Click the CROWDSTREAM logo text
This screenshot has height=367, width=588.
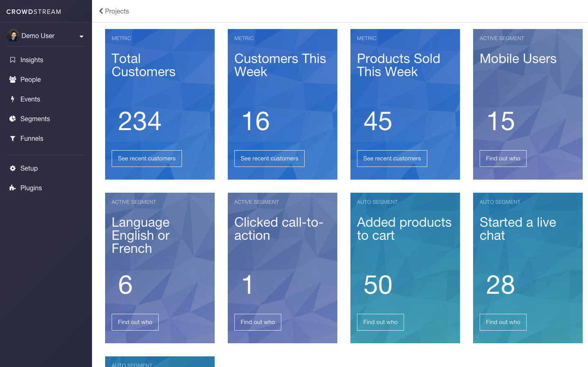34,12
